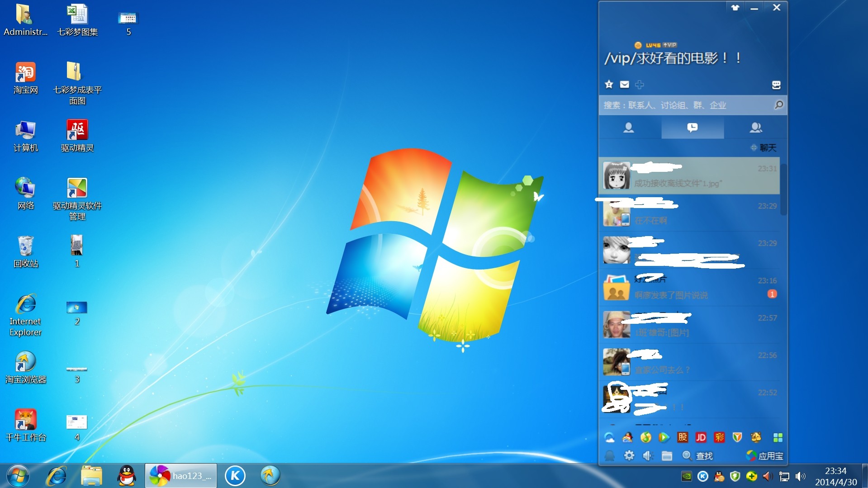Image resolution: width=868 pixels, height=488 pixels.
Task: Open the PC Manager shield app icon
Action: point(737,437)
